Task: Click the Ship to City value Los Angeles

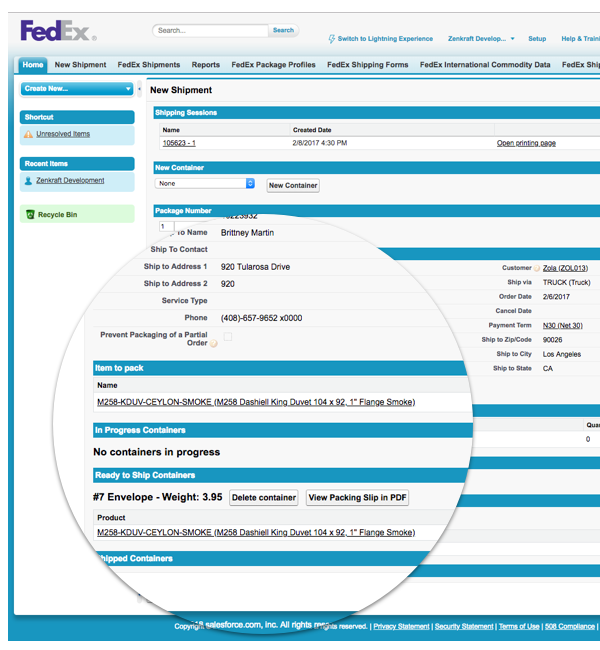Action: tap(562, 354)
